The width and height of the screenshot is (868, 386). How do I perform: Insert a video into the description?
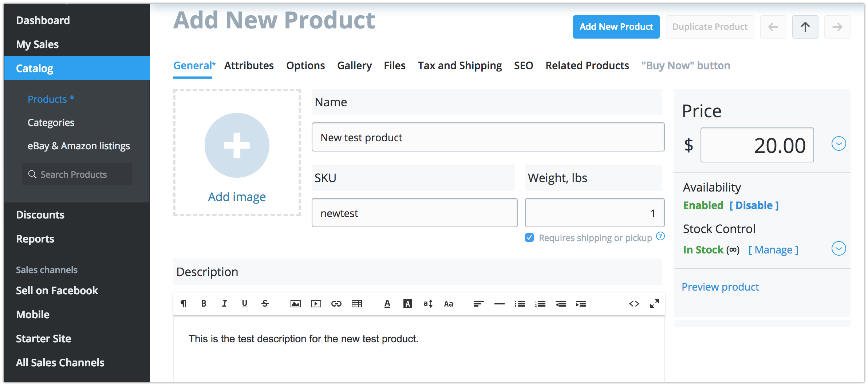pos(316,304)
